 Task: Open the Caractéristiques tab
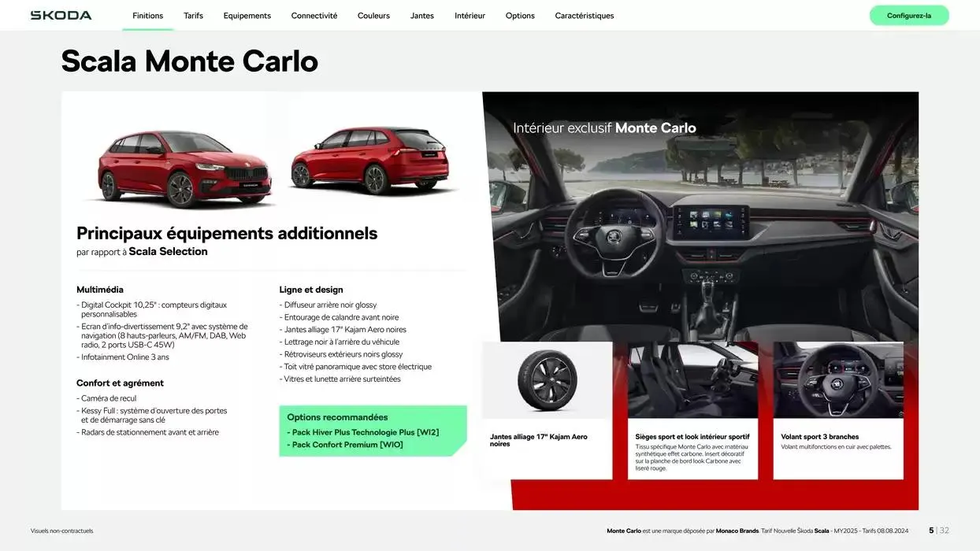(584, 16)
